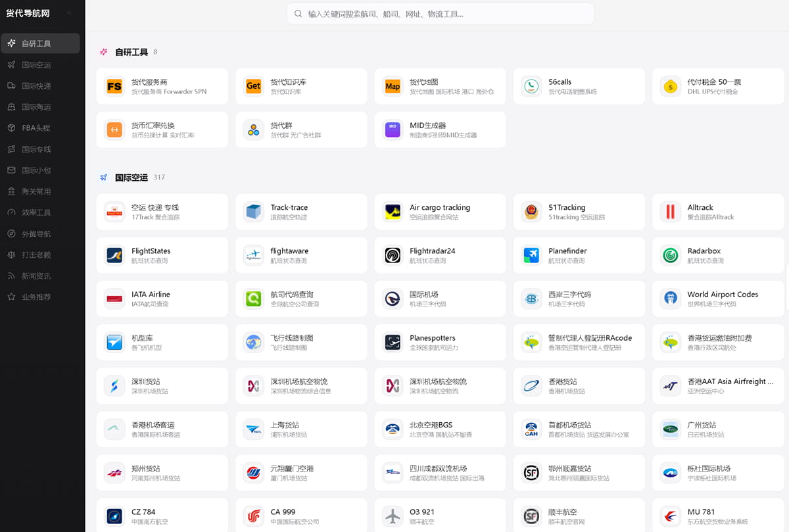The image size is (789, 532).
Task: Open the 国际机场 三字代码 card
Action: pos(440,299)
